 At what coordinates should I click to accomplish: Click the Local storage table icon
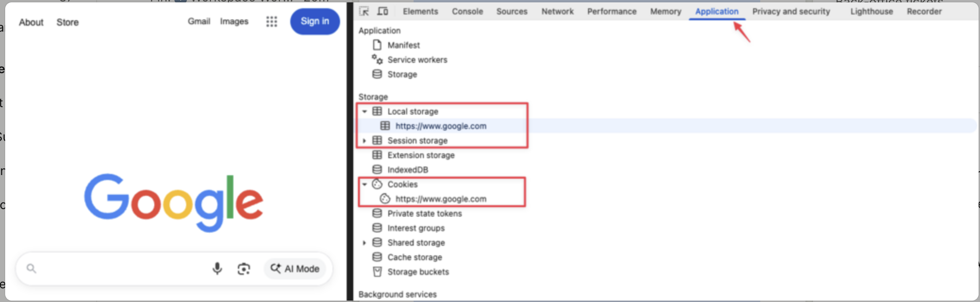click(377, 111)
